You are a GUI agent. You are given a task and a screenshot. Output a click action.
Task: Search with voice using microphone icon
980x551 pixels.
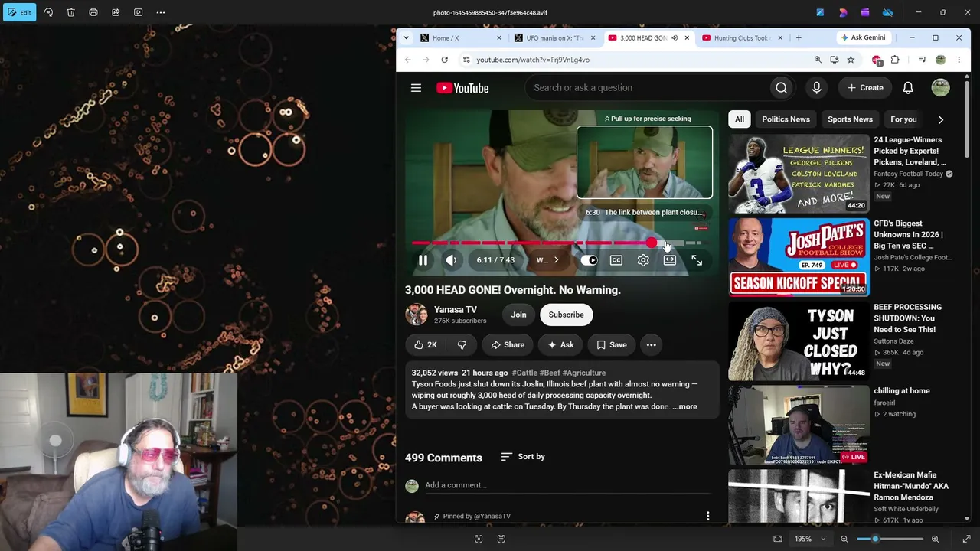(816, 88)
